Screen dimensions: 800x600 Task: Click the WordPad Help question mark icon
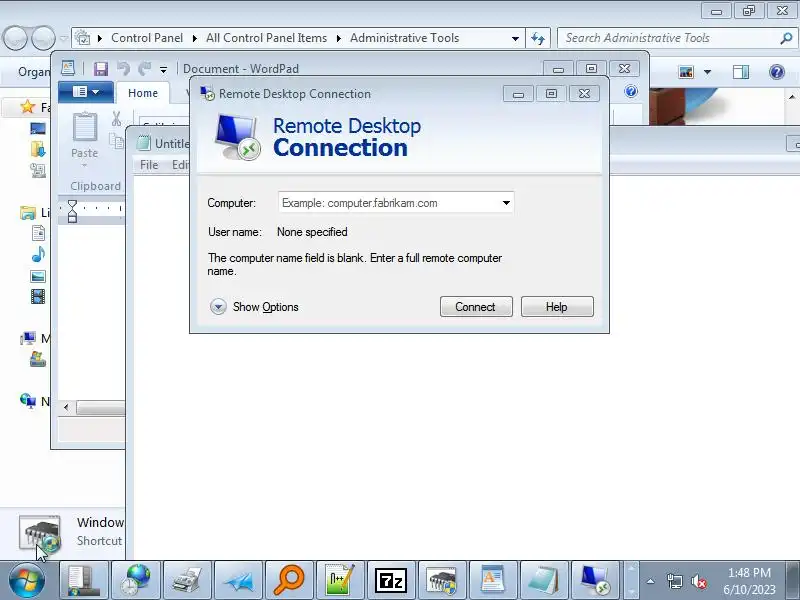click(631, 91)
